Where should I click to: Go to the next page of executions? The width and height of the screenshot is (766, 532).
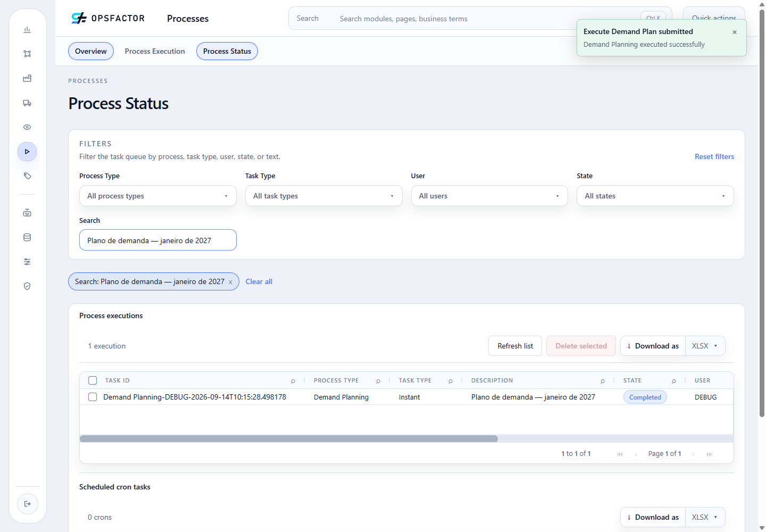click(693, 454)
